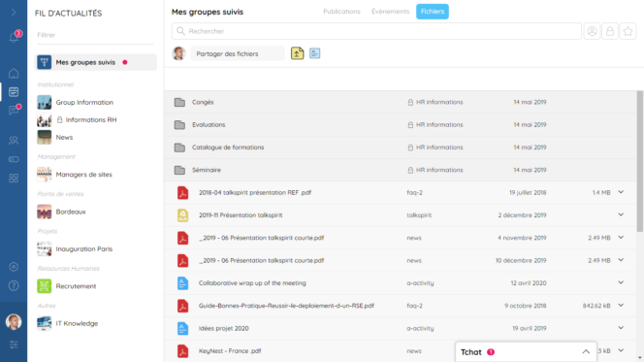Open the people contacts icon in the sidebar
This screenshot has height=362, width=644.
[x=14, y=141]
